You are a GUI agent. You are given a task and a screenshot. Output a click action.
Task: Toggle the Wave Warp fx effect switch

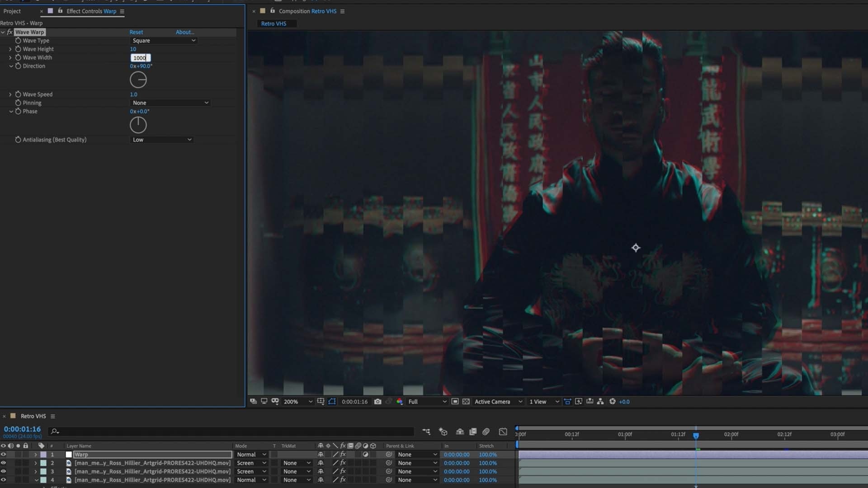click(x=9, y=32)
